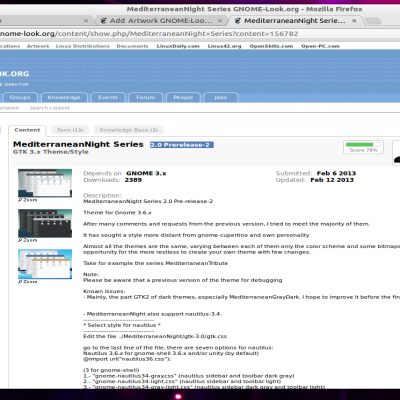
Task: Select the Content tab
Action: (x=27, y=130)
